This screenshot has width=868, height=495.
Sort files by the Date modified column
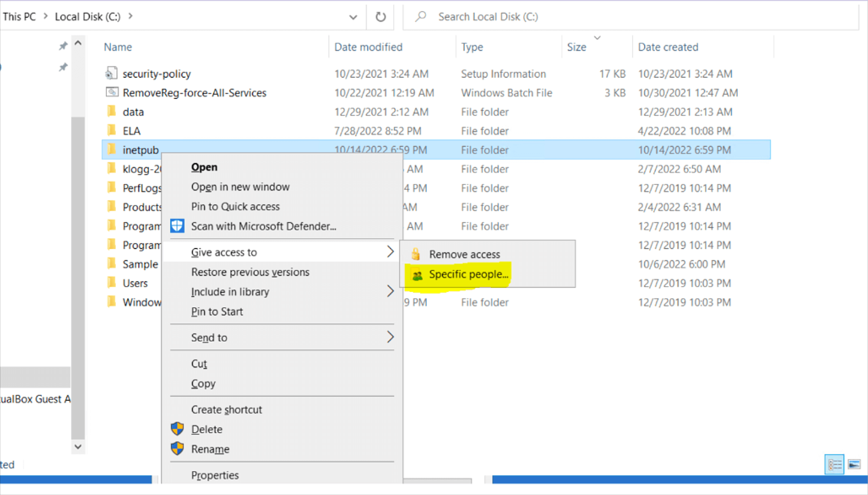click(368, 46)
